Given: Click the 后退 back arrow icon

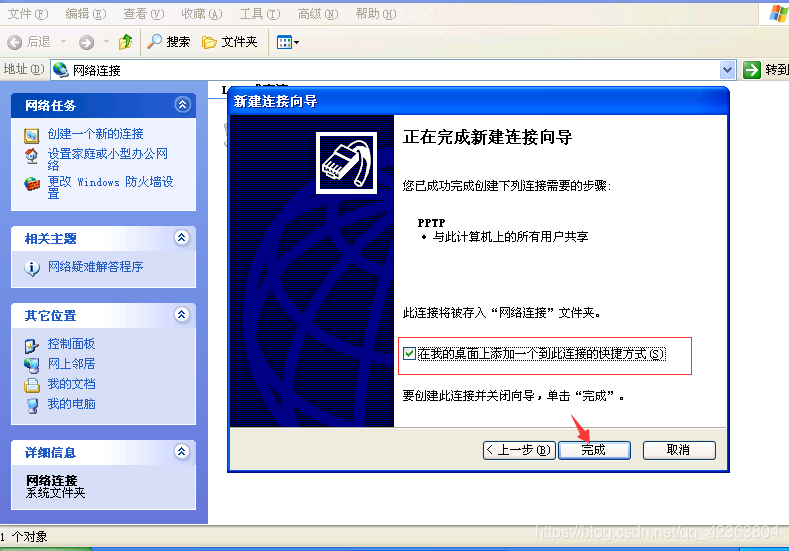Looking at the screenshot, I should [x=15, y=42].
